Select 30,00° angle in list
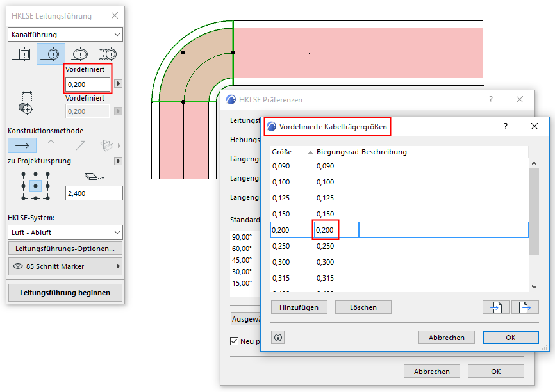This screenshot has height=392, width=555. 242,272
